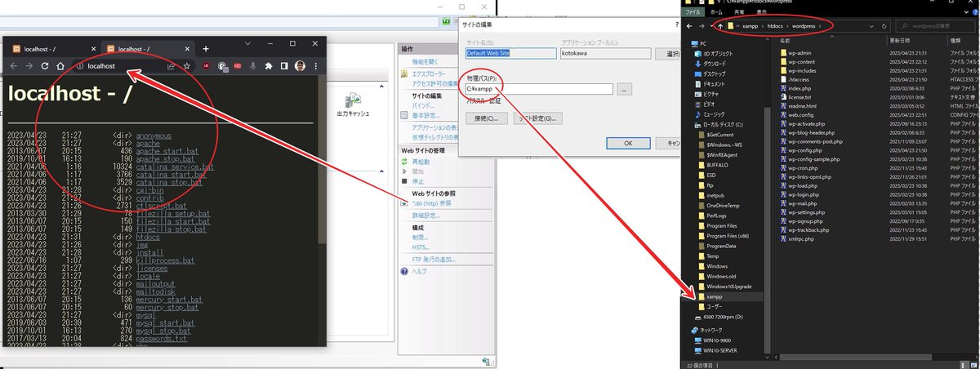Screen dimensions: 980x369
Task: Click the share icon in Chrome's address bar
Action: [171, 66]
